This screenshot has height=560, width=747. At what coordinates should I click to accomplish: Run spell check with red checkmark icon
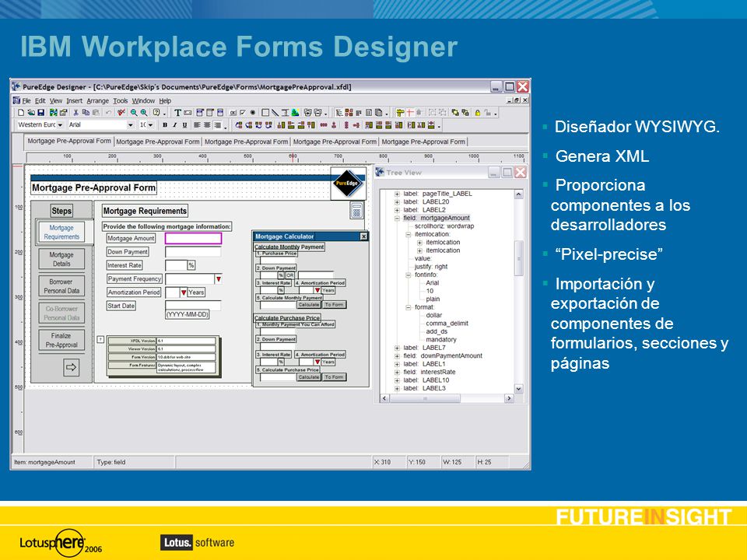click(121, 112)
